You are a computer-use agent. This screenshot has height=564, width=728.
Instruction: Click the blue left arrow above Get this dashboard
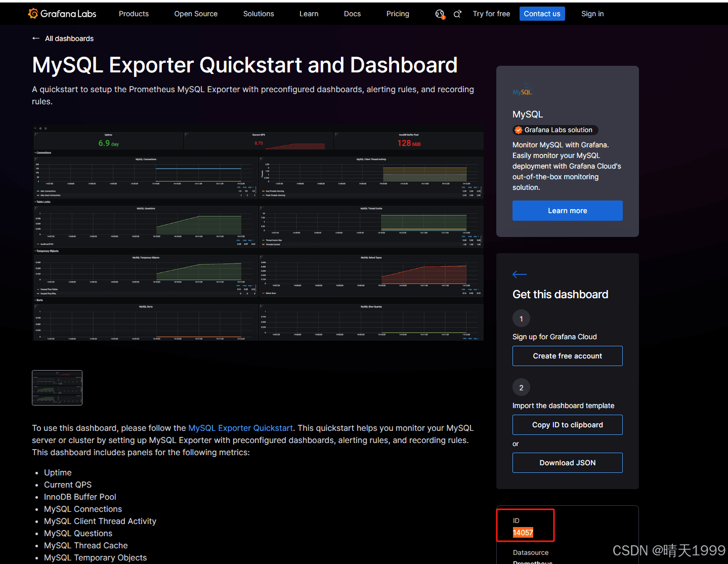click(520, 274)
